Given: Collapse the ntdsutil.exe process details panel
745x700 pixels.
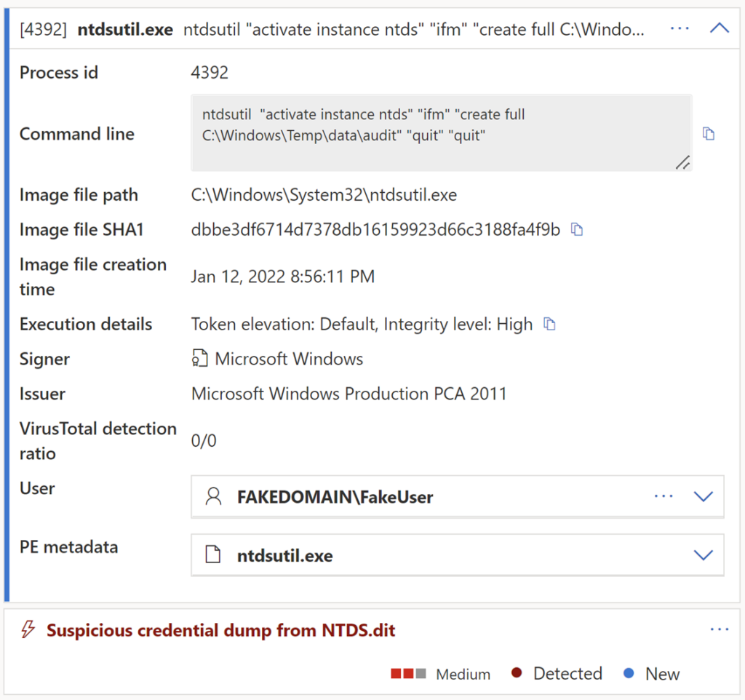Looking at the screenshot, I should pyautogui.click(x=719, y=28).
